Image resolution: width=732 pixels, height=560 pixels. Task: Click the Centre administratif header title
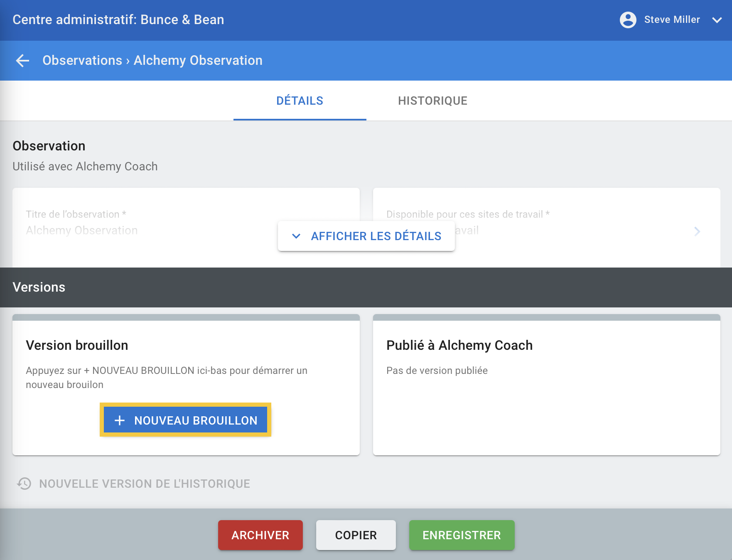(118, 20)
